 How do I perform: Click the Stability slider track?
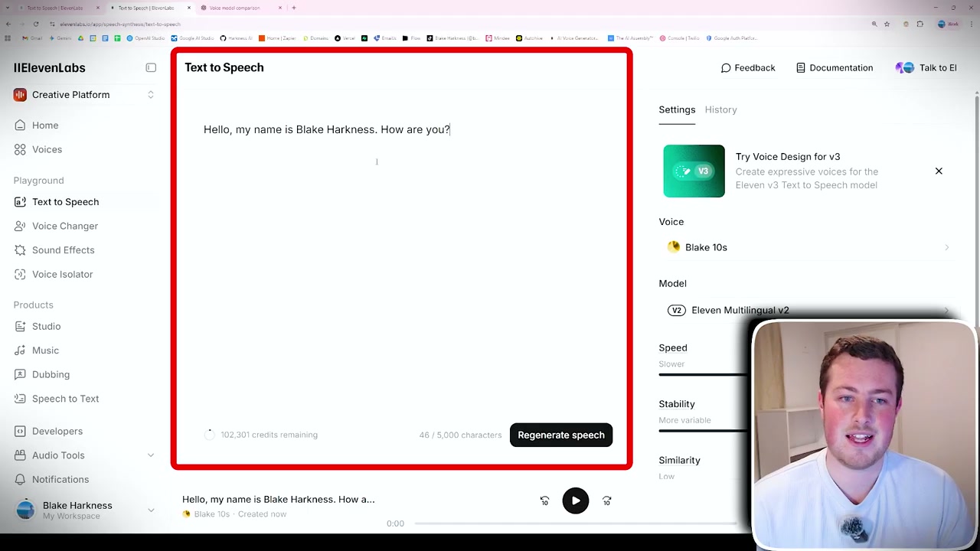(x=703, y=431)
